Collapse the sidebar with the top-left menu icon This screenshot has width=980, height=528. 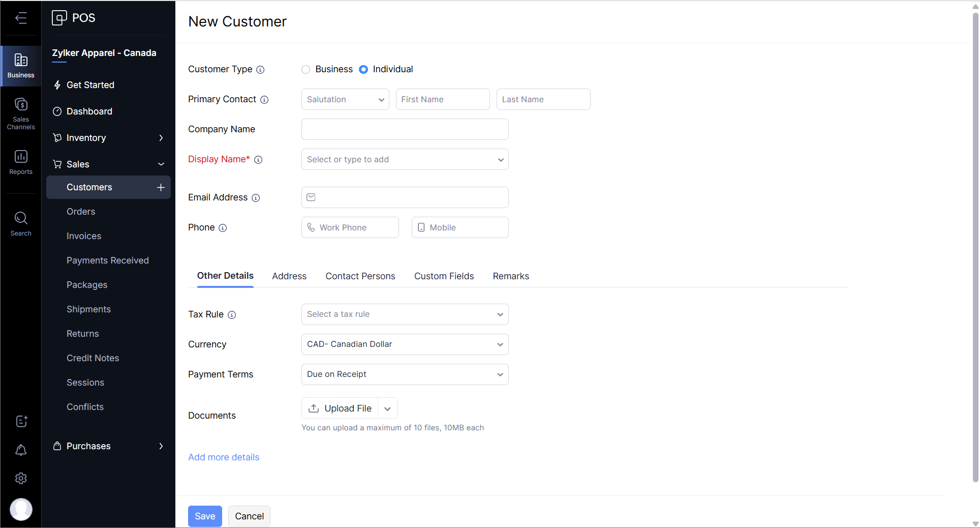21,18
